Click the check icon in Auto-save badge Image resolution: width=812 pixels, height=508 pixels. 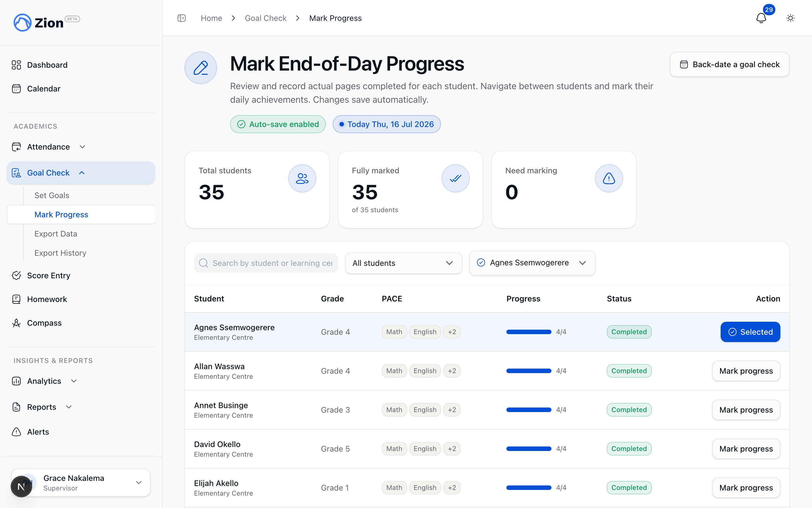[241, 124]
